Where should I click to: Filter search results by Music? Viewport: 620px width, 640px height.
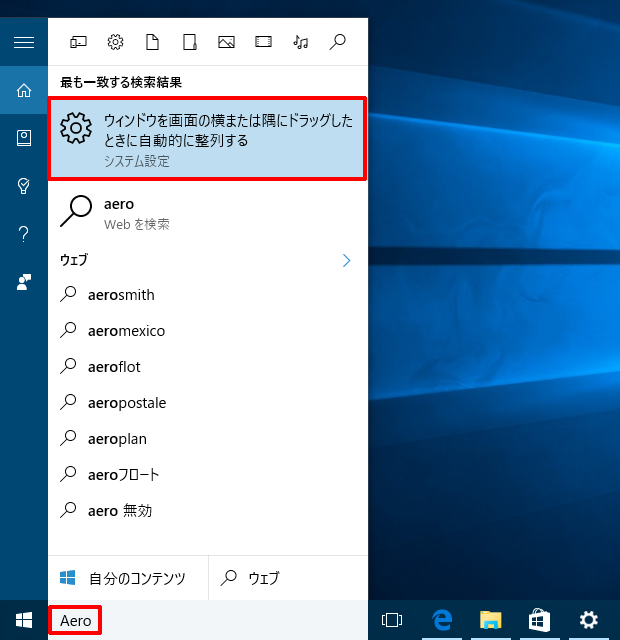click(301, 42)
